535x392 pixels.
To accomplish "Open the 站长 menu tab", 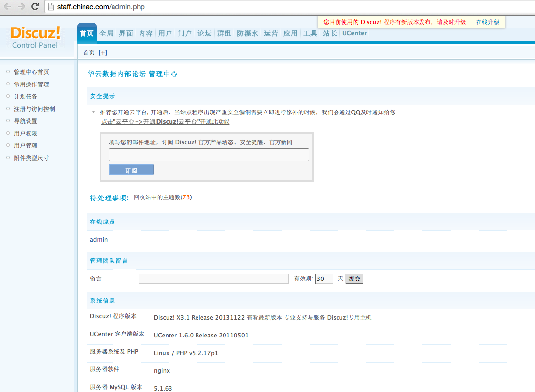I will (x=330, y=33).
